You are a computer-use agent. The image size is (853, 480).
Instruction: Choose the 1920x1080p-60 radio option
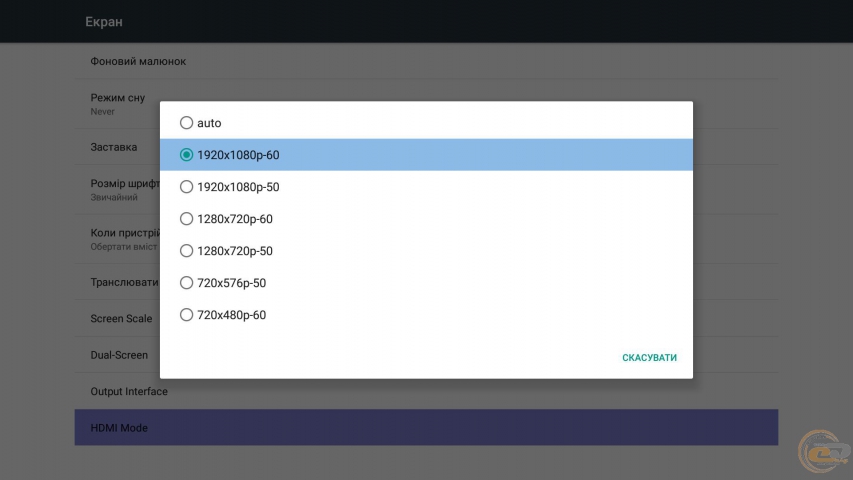[x=186, y=155]
